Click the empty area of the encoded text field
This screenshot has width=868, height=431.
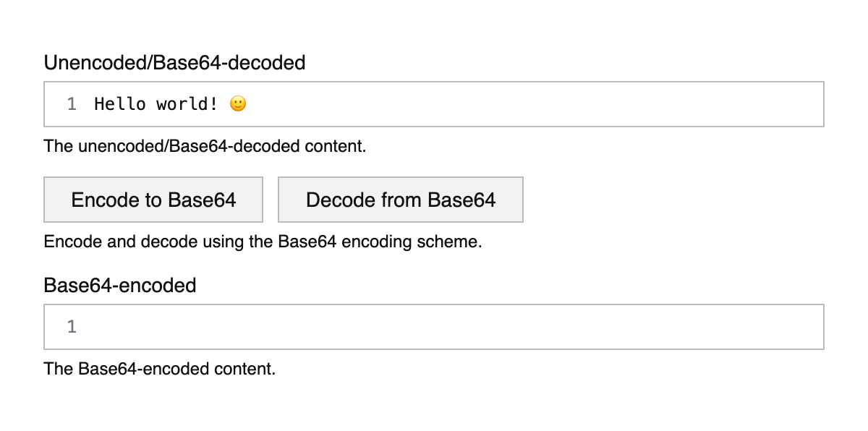click(434, 327)
